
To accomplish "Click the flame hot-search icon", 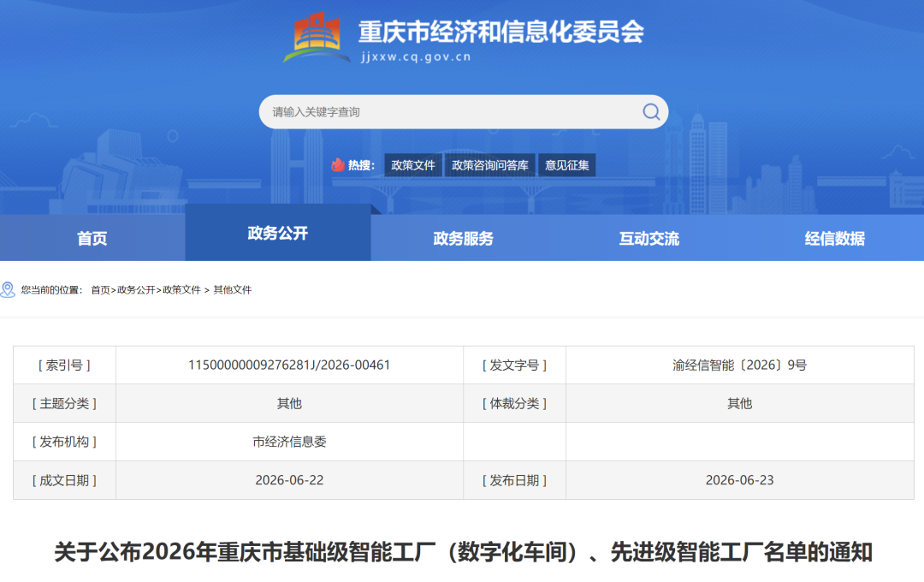I will (x=338, y=165).
